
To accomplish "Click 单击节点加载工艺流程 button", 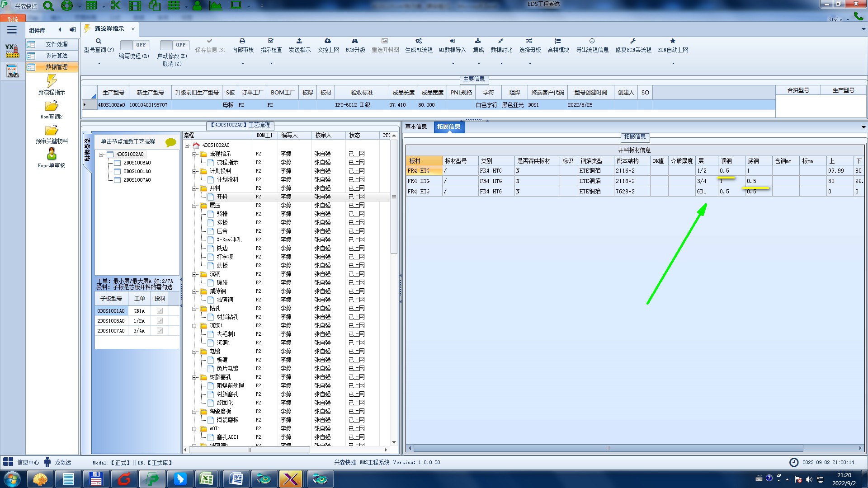I will point(128,142).
